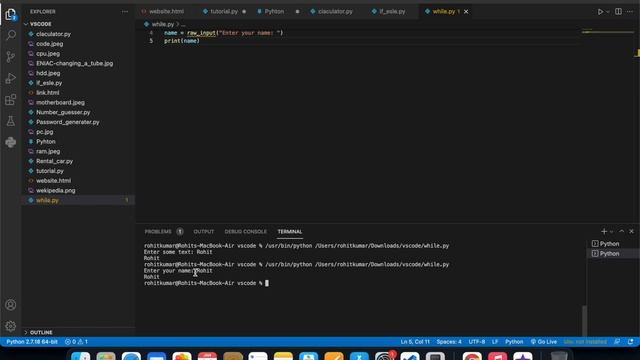Switch to the tutorial.py tab

224,11
